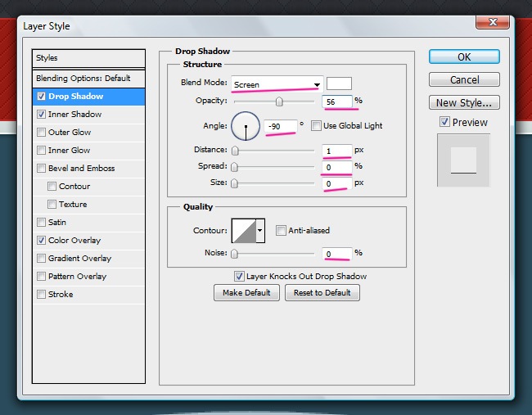Select the Inner Shadow style entry

74,115
